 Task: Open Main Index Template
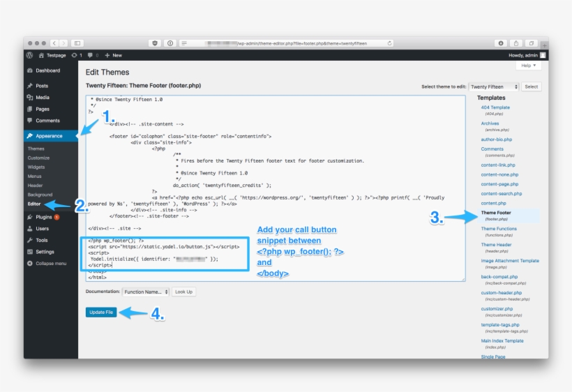click(x=502, y=341)
